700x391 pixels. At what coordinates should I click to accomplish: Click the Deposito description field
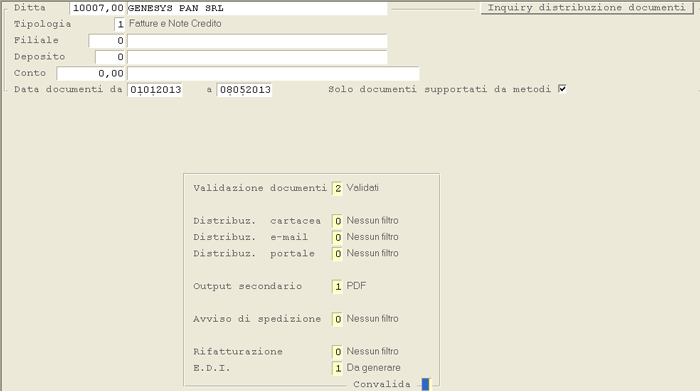[257, 57]
